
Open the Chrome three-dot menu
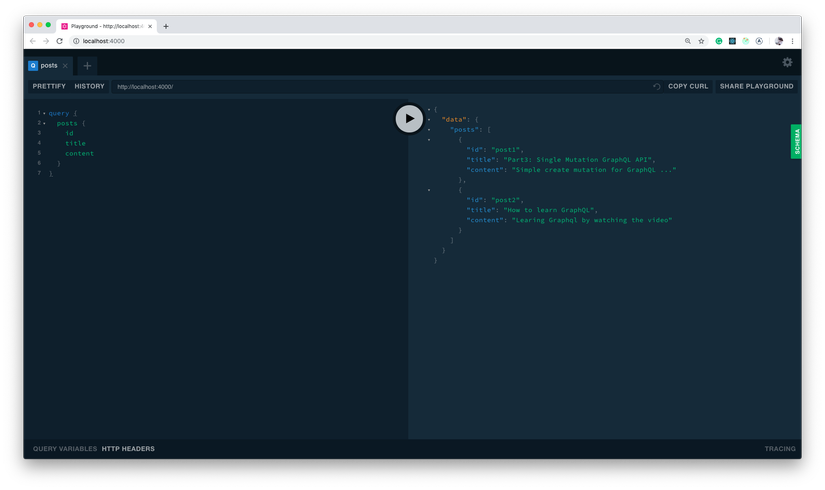[792, 41]
